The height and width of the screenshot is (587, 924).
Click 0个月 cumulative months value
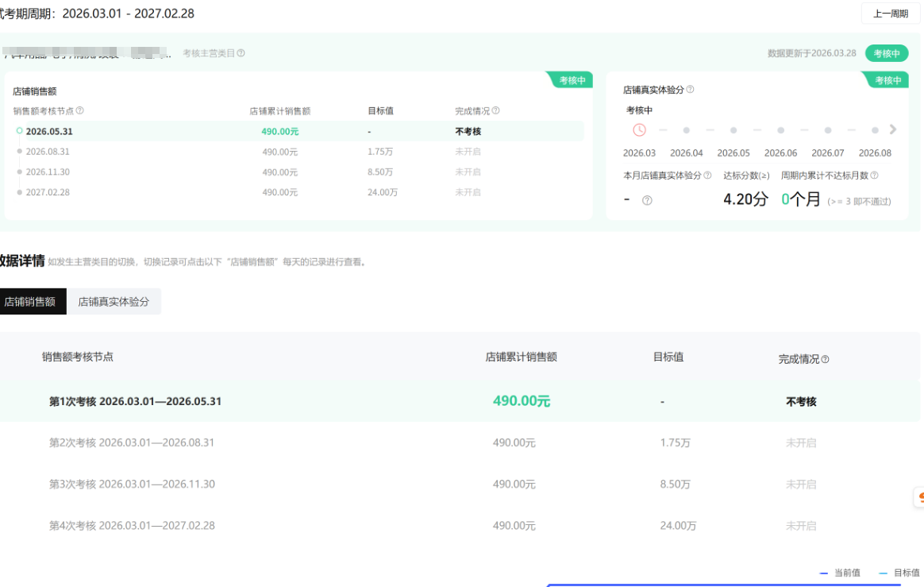point(801,199)
